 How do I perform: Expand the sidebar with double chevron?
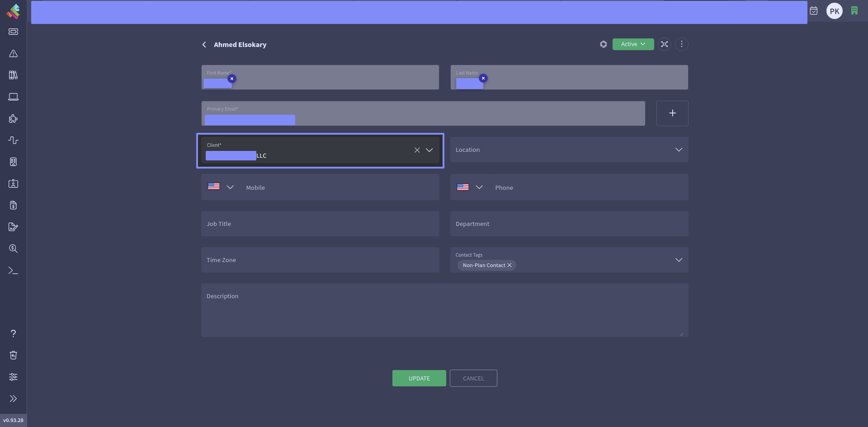13,399
